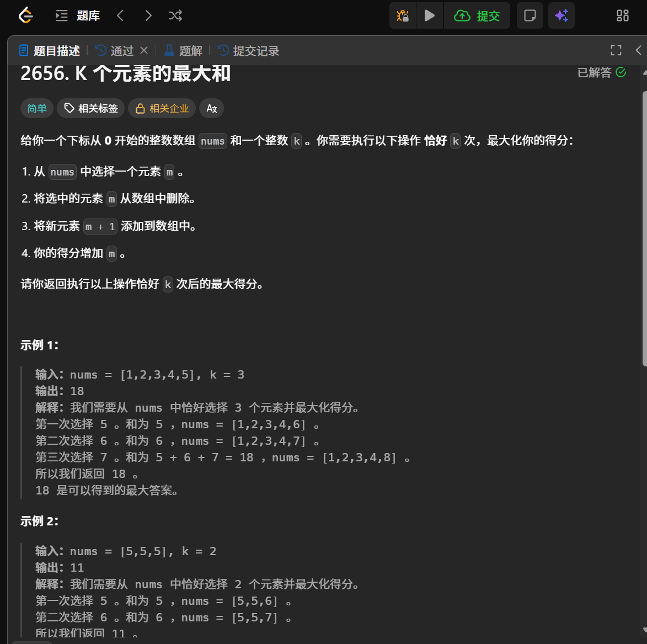The image size is (647, 644).
Task: Maximize panel with fullscreen icon
Action: coord(616,50)
